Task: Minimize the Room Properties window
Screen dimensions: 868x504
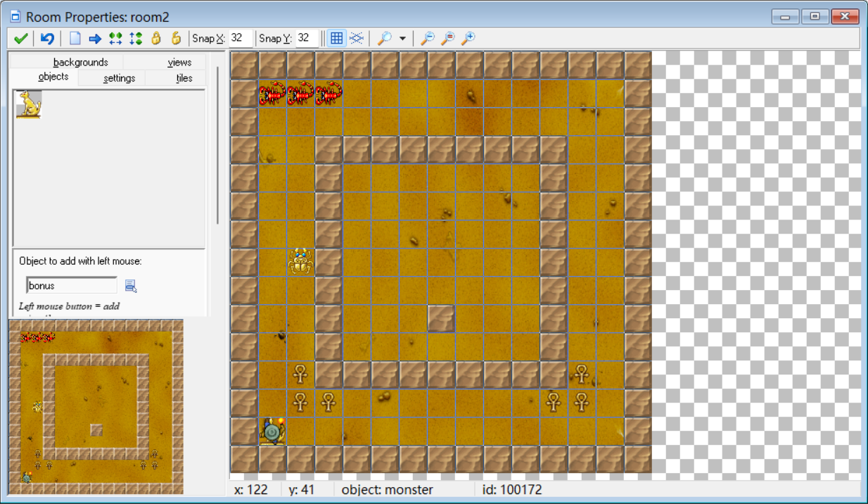Action: point(785,16)
